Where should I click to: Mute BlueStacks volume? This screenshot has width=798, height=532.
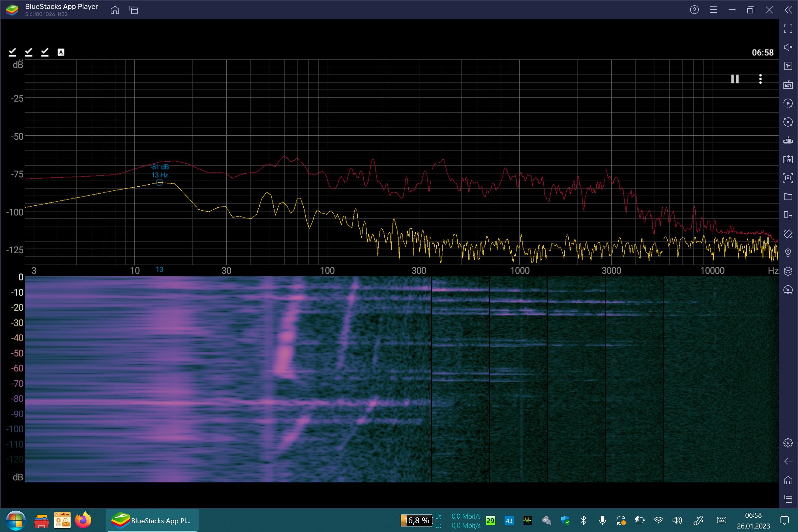click(x=788, y=47)
